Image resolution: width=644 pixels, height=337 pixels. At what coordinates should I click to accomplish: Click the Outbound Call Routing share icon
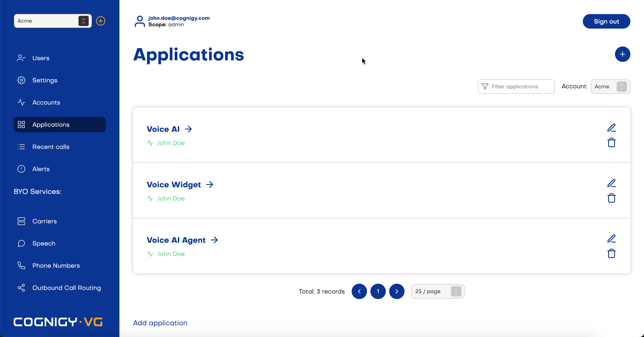tap(21, 288)
